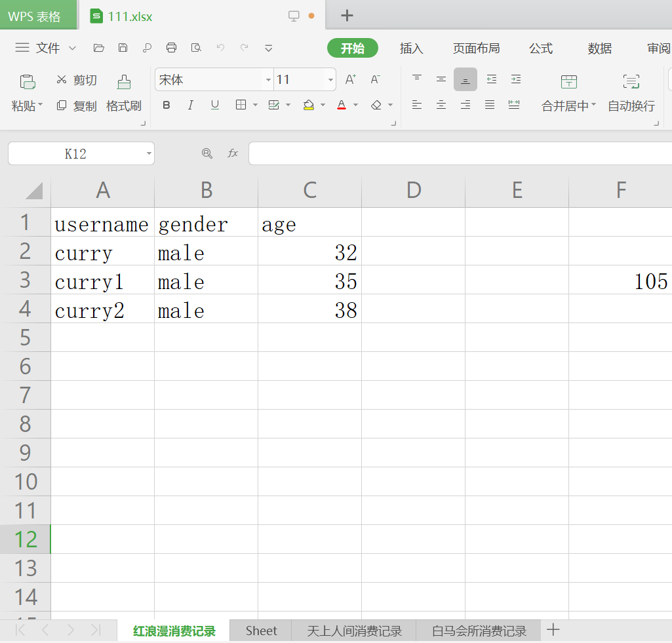This screenshot has width=672, height=643.
Task: Toggle bold formatting
Action: tap(167, 106)
